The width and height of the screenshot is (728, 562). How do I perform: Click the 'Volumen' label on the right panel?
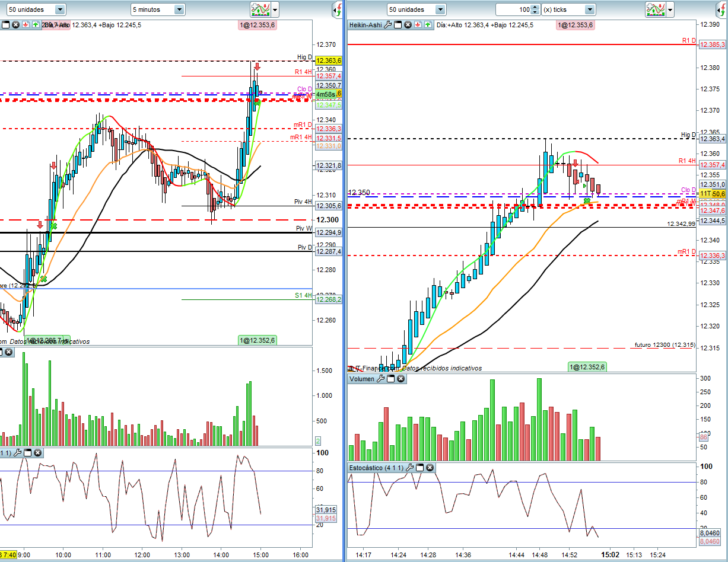362,379
